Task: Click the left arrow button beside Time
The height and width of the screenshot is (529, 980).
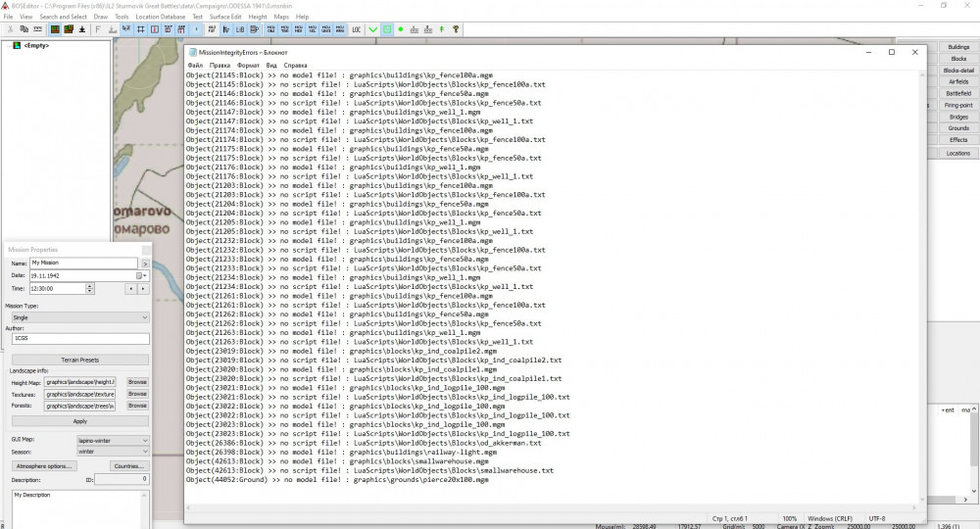Action: 130,289
